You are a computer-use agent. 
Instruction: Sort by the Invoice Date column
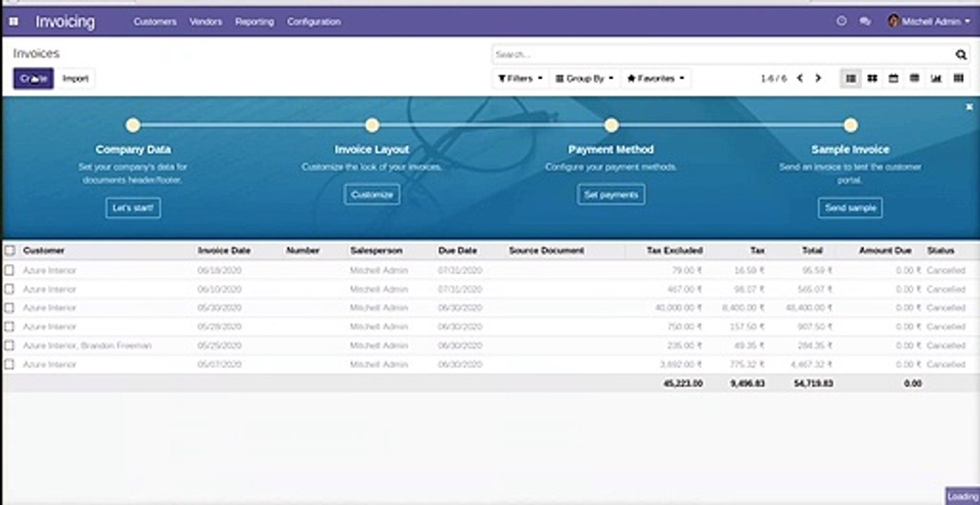[x=224, y=250]
